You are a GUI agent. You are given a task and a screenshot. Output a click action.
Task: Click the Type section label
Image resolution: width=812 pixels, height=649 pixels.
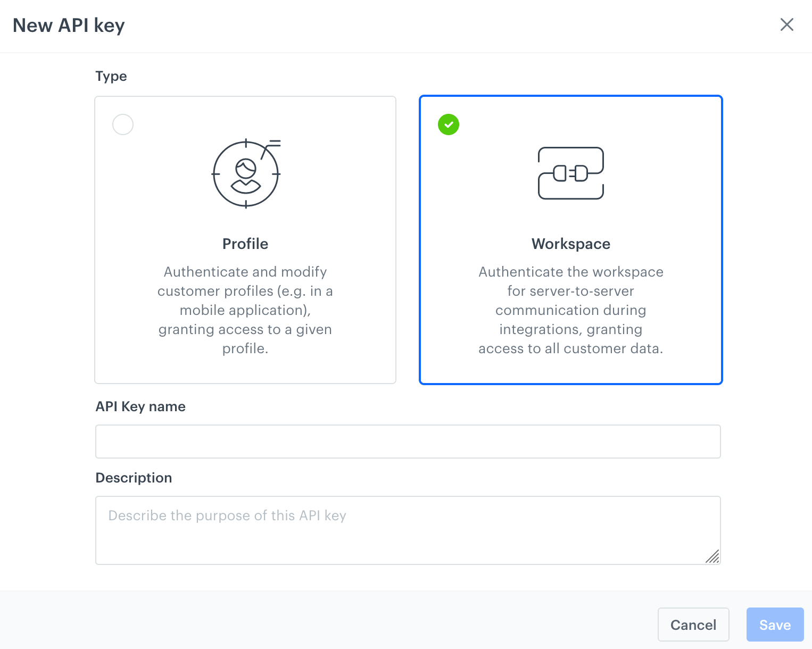[111, 76]
